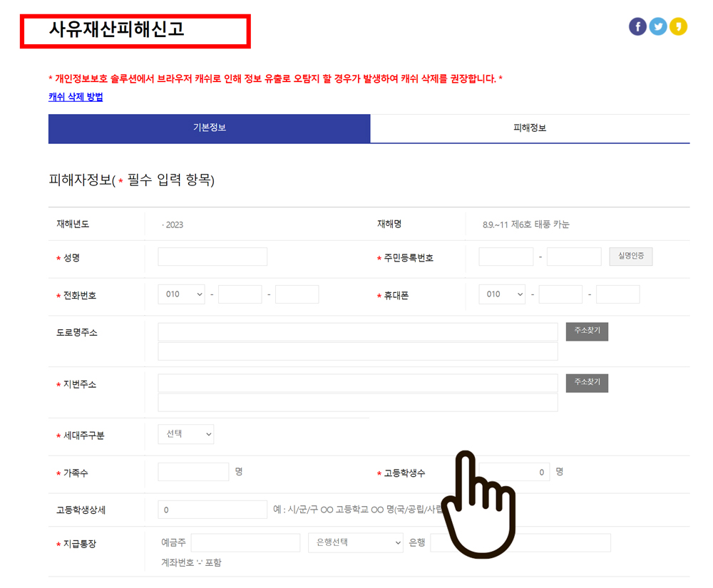Click the 예금주 account holder field
Image resolution: width=713 pixels, height=588 pixels.
click(x=245, y=542)
